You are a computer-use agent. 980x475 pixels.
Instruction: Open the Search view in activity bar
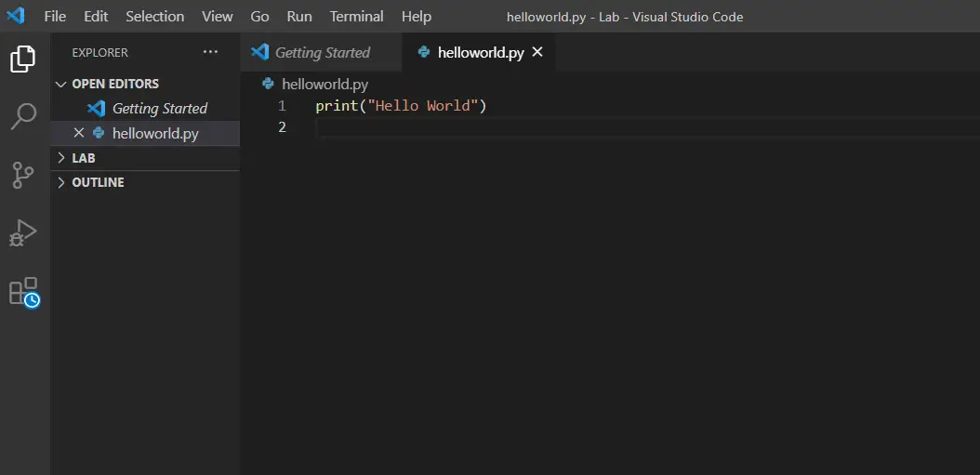tap(24, 117)
